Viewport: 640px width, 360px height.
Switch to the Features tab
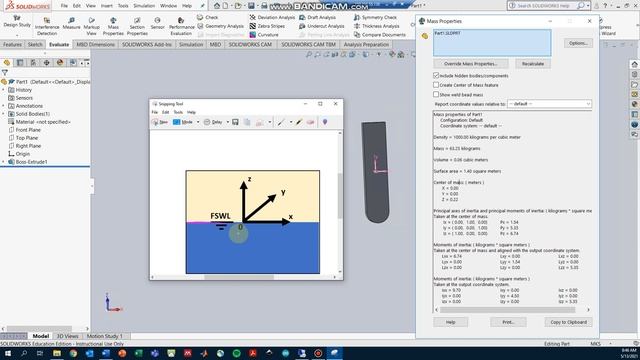[x=12, y=44]
